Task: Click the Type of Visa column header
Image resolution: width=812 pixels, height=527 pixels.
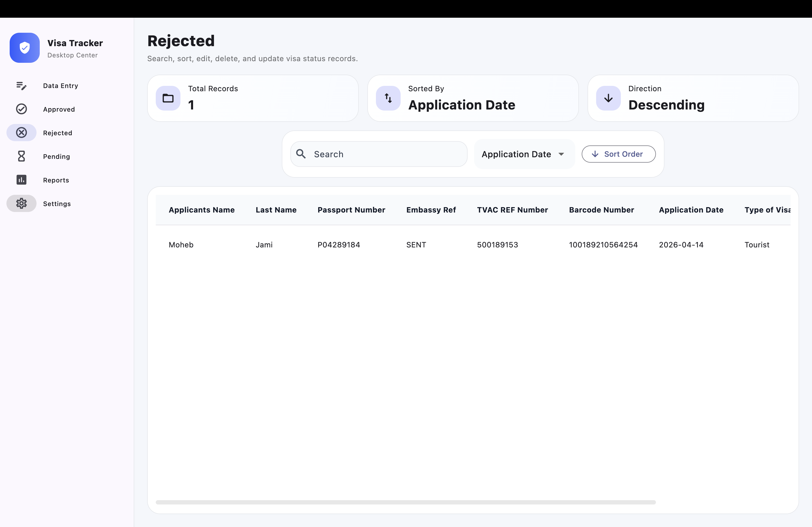Action: click(x=767, y=210)
